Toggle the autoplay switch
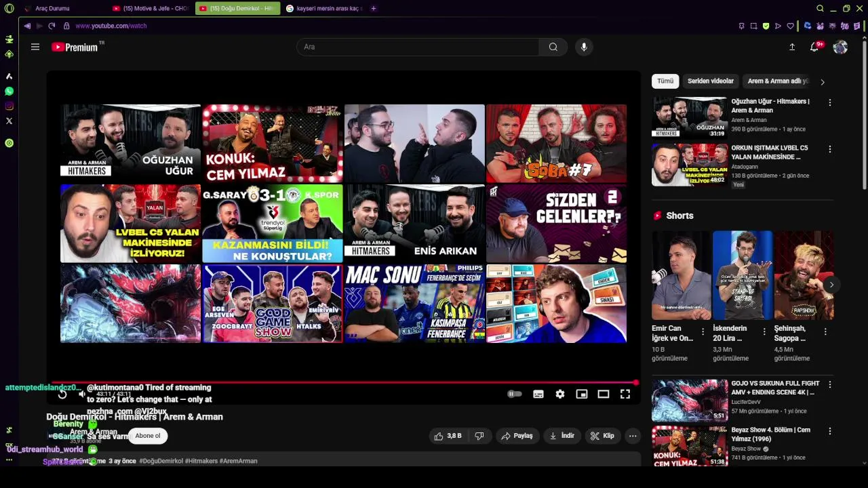The image size is (868, 488). click(x=515, y=394)
